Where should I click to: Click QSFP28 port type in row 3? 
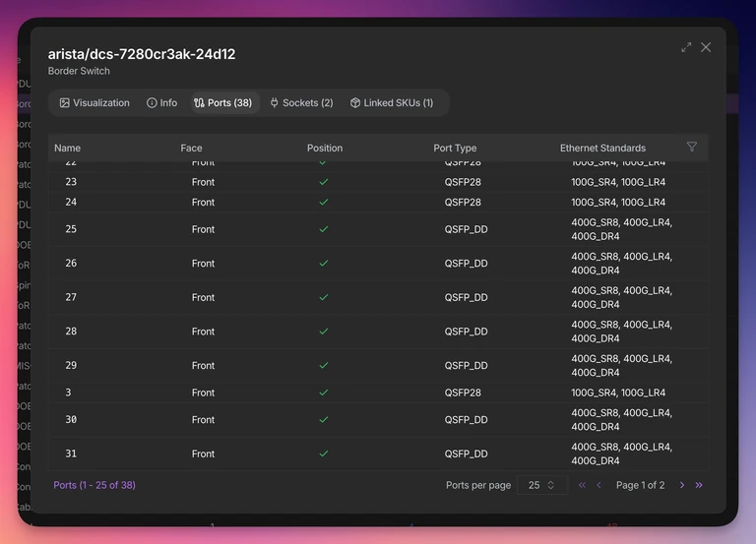(x=463, y=393)
